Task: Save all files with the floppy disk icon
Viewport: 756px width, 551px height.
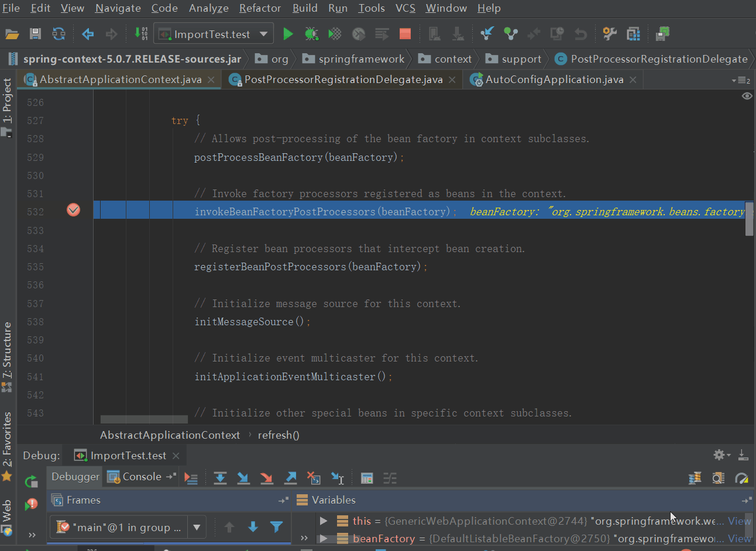Action: pyautogui.click(x=35, y=34)
